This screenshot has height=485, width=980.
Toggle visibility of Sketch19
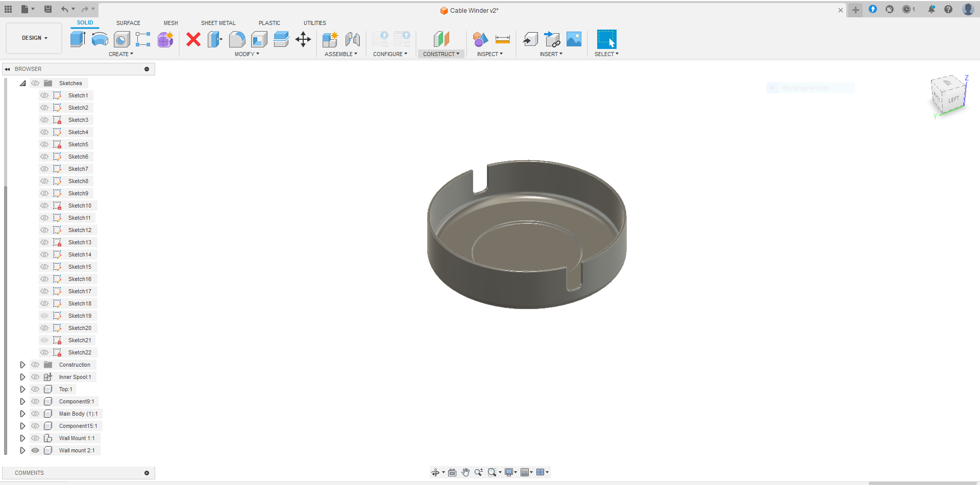[44, 316]
